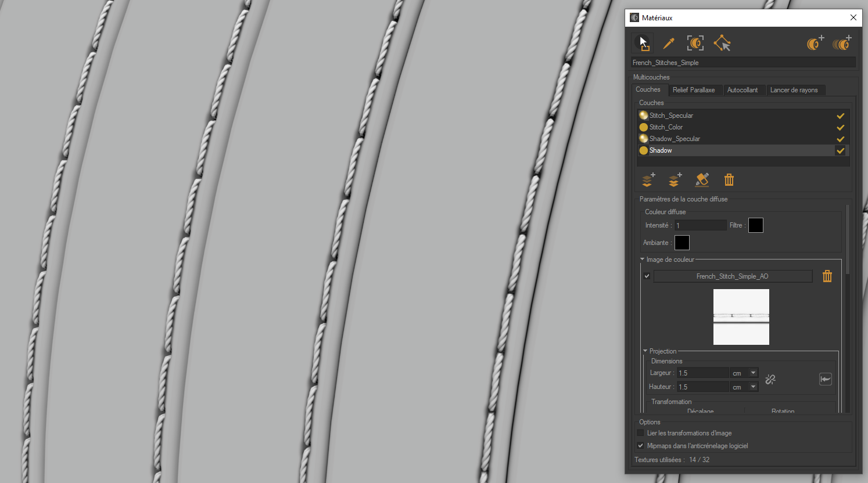Open the 'Lancer de rayons' tab
The height and width of the screenshot is (483, 868).
coord(795,90)
